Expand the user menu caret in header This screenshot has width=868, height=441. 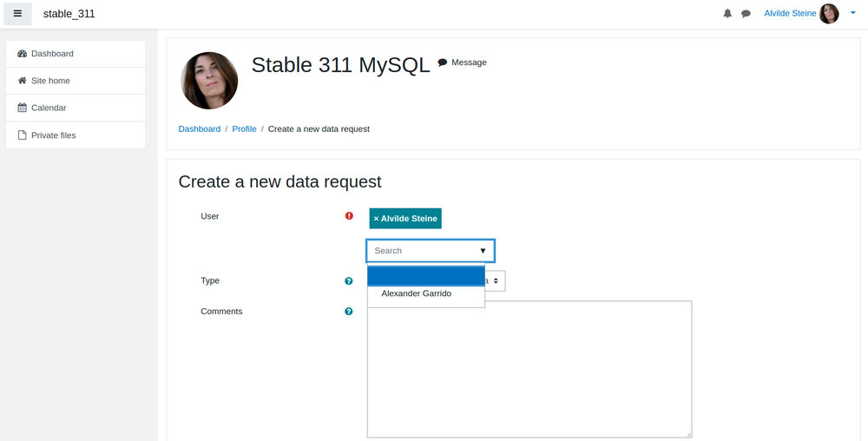coord(853,13)
